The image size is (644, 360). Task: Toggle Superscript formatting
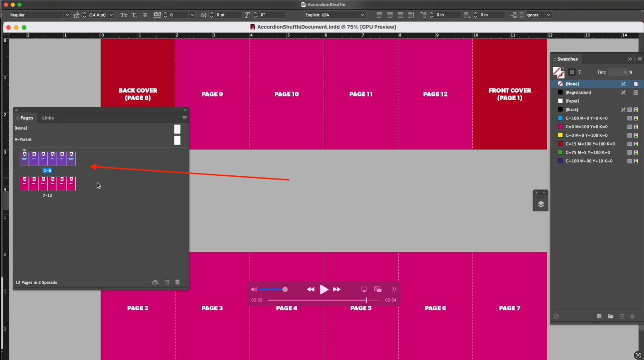point(134,15)
